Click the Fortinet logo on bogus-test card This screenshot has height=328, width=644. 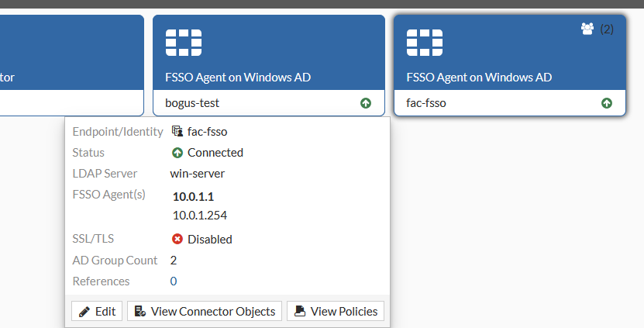[184, 43]
